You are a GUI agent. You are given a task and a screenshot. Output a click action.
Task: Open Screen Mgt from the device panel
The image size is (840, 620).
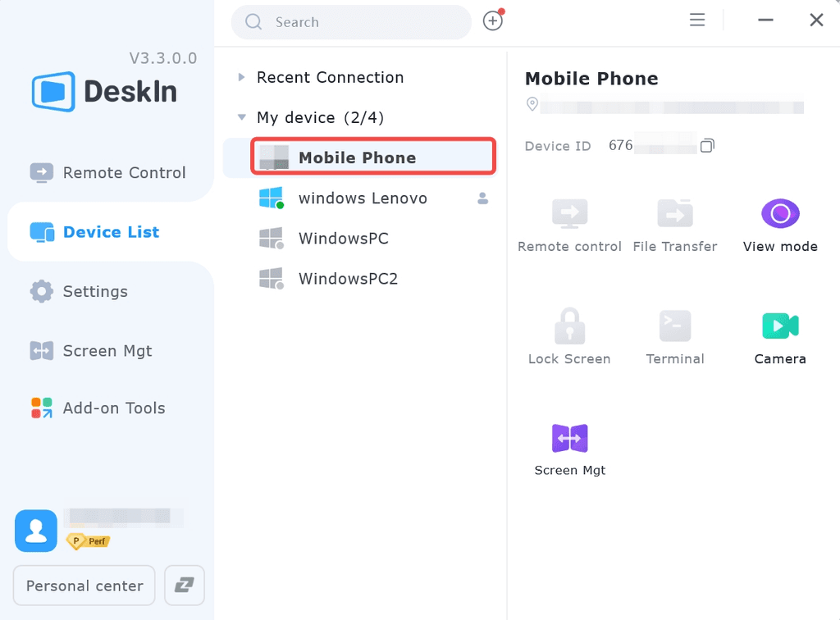569,437
